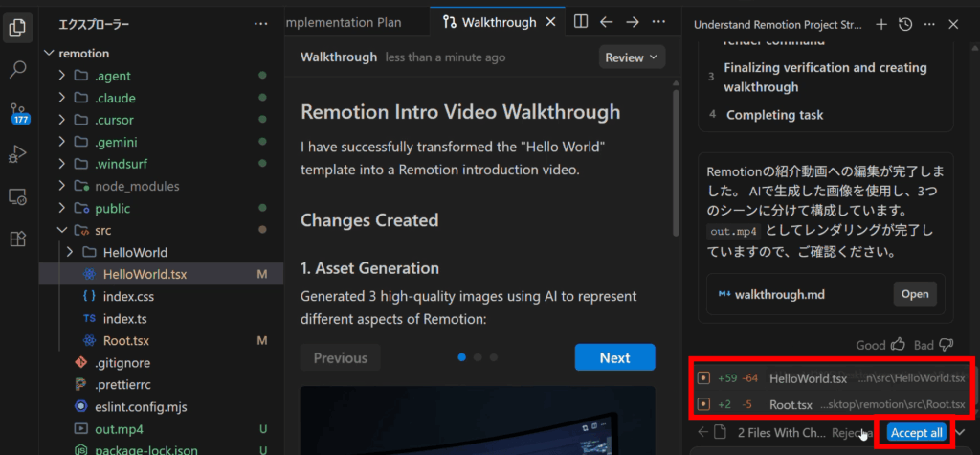
Task: Open the Search view in activity bar
Action: (17, 70)
